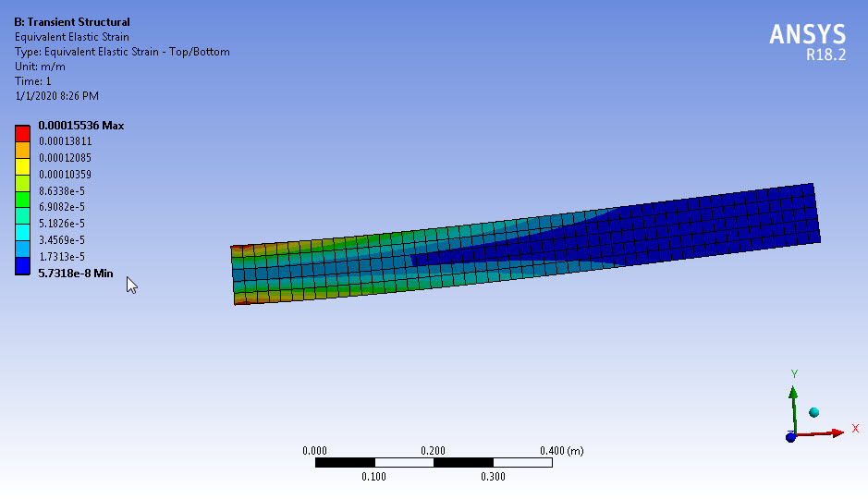Click legend value 6.9082e-5
The width and height of the screenshot is (868, 499).
[x=61, y=207]
